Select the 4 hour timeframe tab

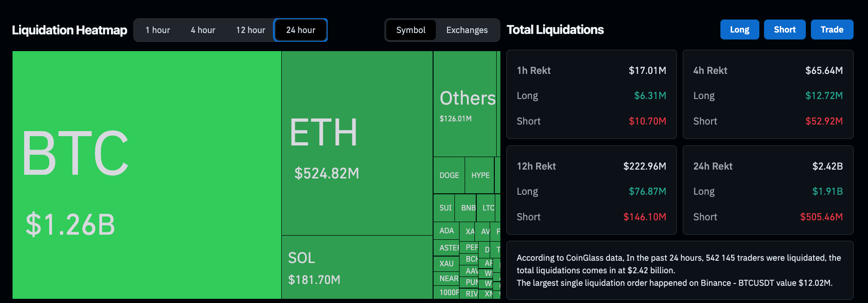point(203,30)
